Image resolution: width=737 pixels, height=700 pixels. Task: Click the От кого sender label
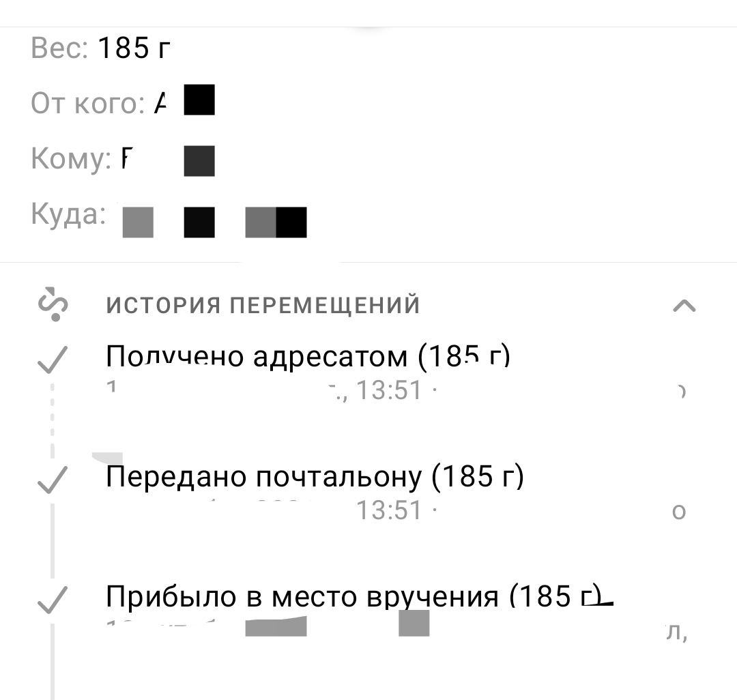[x=88, y=103]
